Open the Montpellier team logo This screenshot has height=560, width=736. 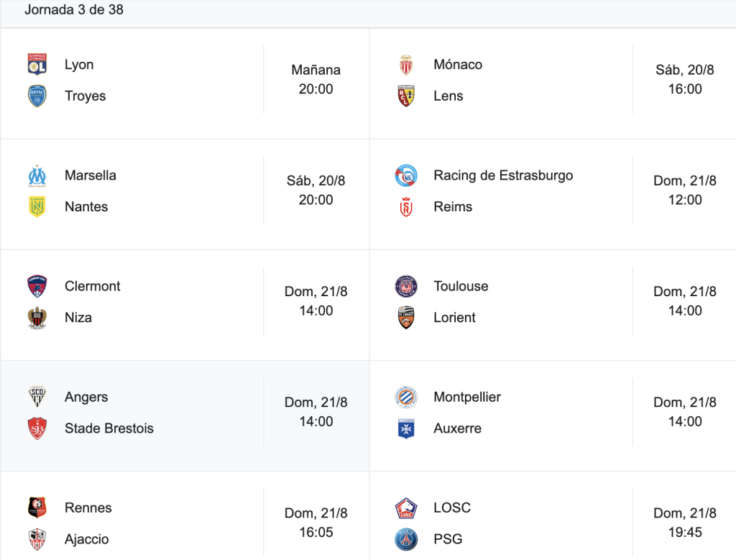pyautogui.click(x=406, y=397)
